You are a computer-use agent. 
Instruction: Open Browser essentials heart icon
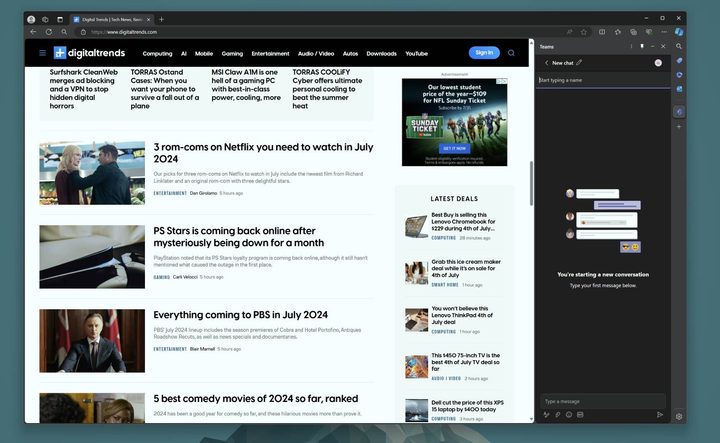649,32
